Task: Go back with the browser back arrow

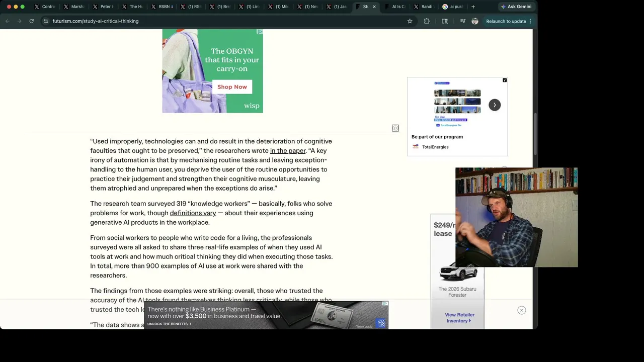Action: pyautogui.click(x=7, y=21)
